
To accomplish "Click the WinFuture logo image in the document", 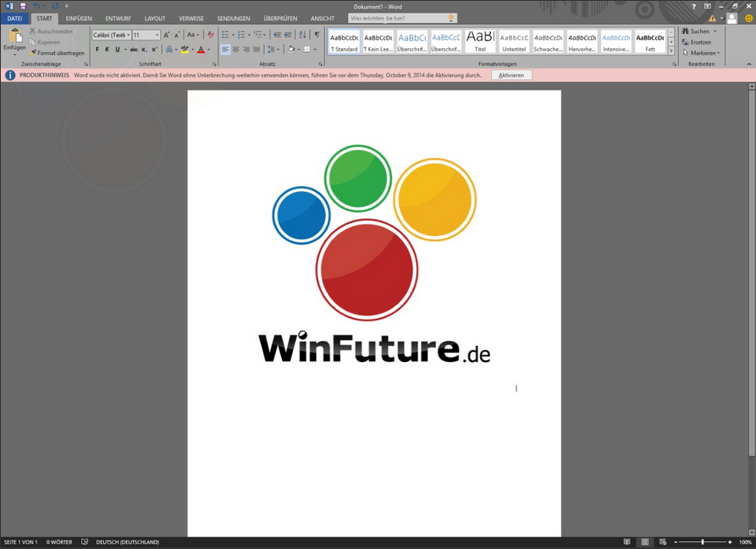I will tap(375, 254).
